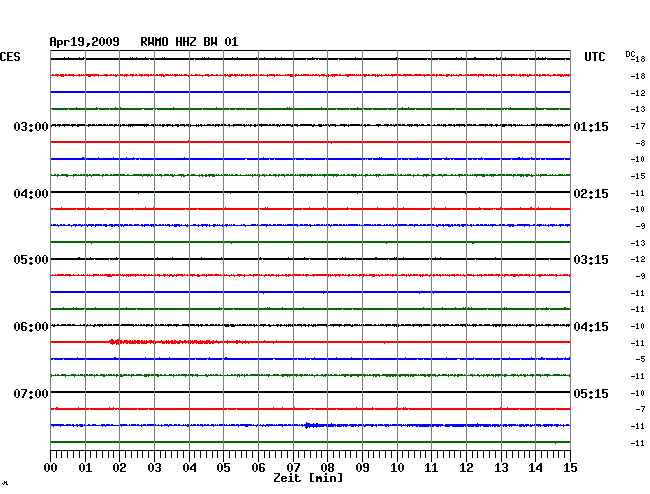Viewport: 650px width, 494px height.
Task: Click the 04:00 CES time label
Action: click(x=31, y=194)
